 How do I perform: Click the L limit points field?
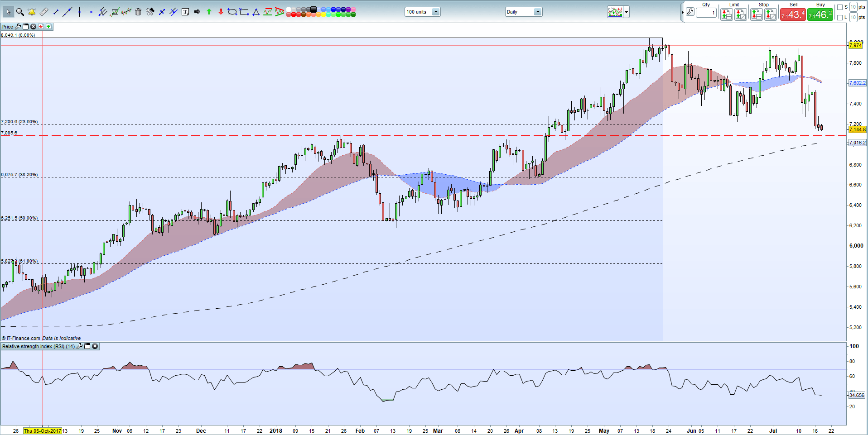coord(853,17)
